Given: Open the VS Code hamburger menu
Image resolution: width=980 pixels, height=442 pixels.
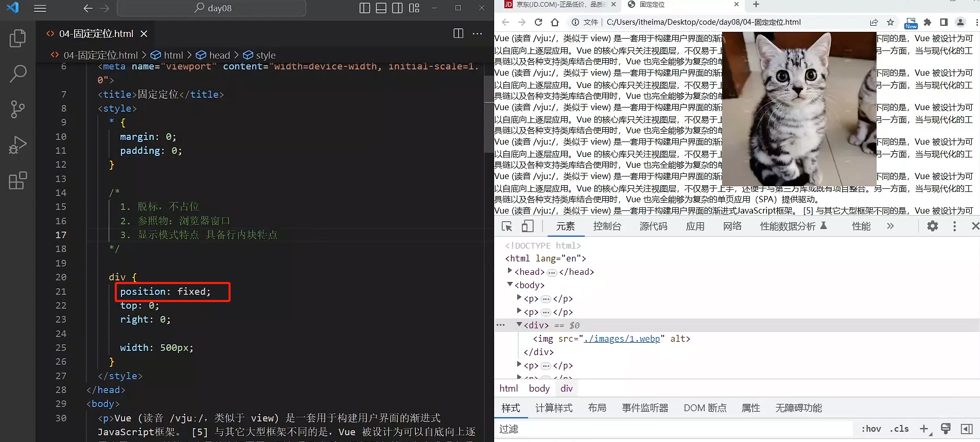Looking at the screenshot, I should pos(40,8).
